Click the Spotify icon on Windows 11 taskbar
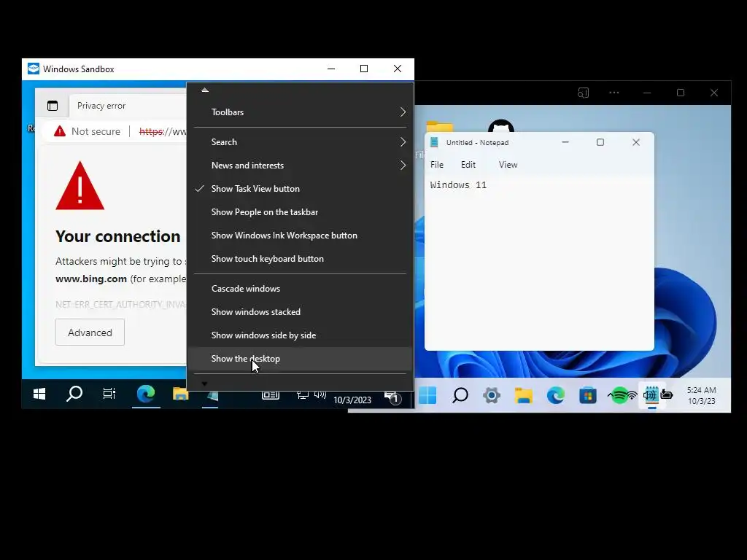Image resolution: width=747 pixels, height=560 pixels. 619,395
